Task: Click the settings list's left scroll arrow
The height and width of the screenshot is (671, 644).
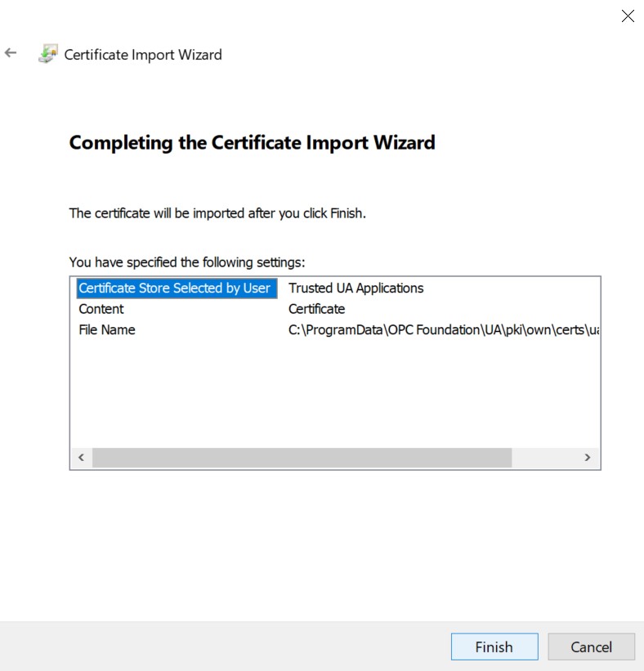Action: point(80,458)
